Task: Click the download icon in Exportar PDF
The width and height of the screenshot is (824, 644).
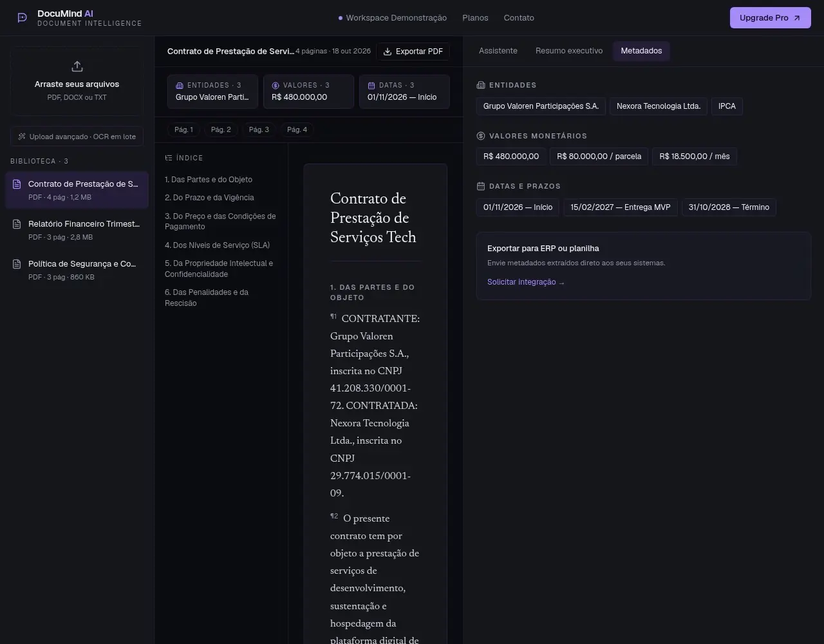Action: 388,52
